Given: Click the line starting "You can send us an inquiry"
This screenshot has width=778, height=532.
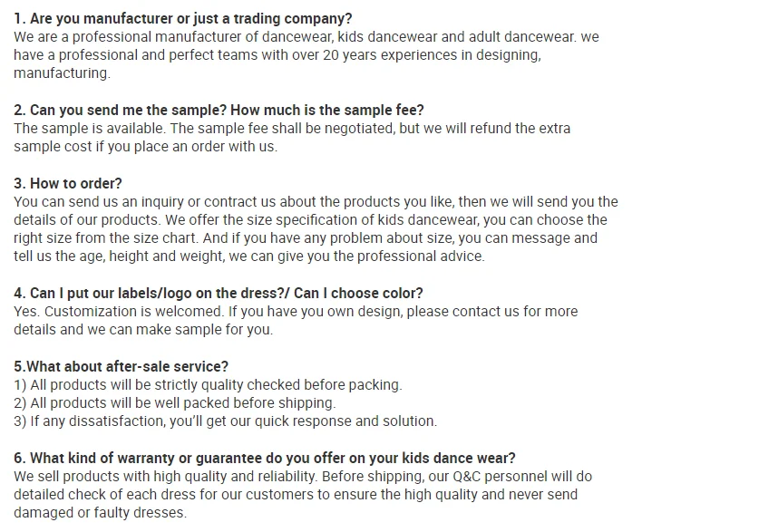Looking at the screenshot, I should [x=316, y=202].
